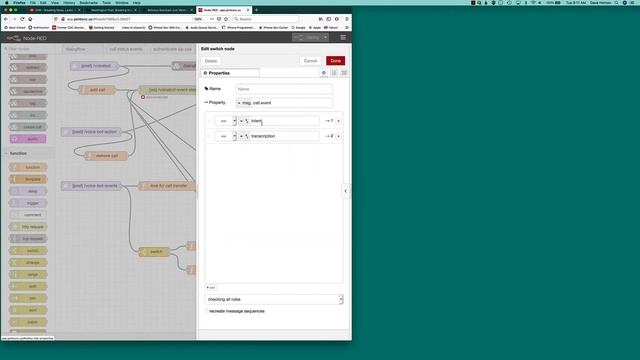
Task: Open a new Firefox tab
Action: click(256, 10)
